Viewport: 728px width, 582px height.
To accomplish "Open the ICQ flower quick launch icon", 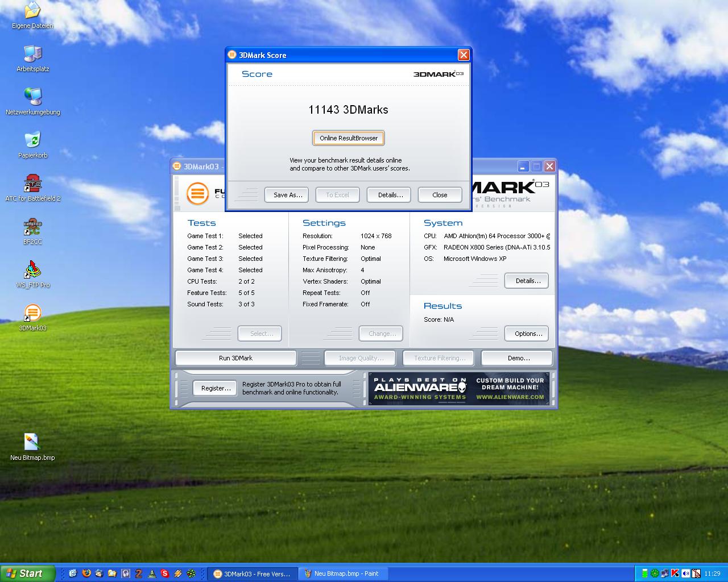I will [x=191, y=573].
